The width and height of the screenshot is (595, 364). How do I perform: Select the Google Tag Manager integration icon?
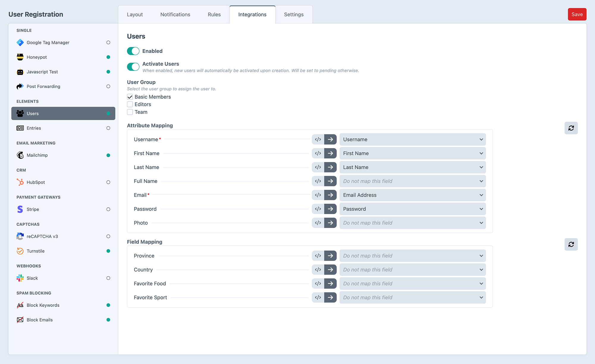20,42
